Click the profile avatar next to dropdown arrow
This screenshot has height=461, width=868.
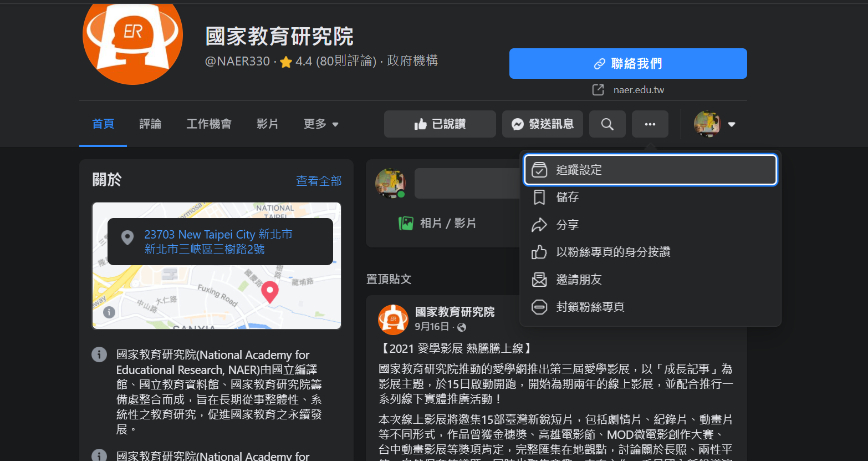click(x=707, y=124)
